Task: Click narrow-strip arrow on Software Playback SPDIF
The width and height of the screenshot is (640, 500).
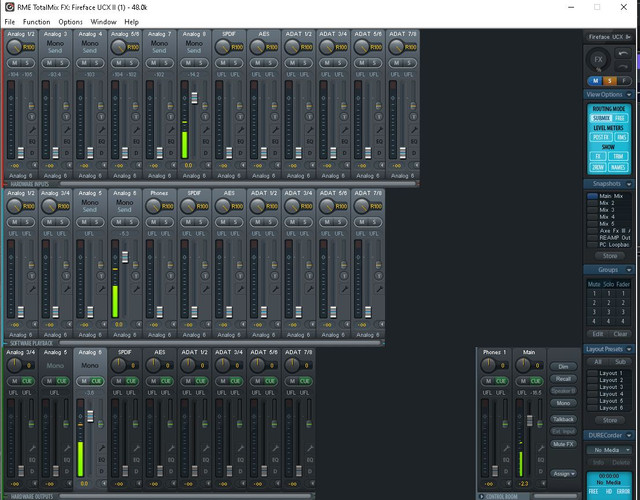Action: pos(209,324)
